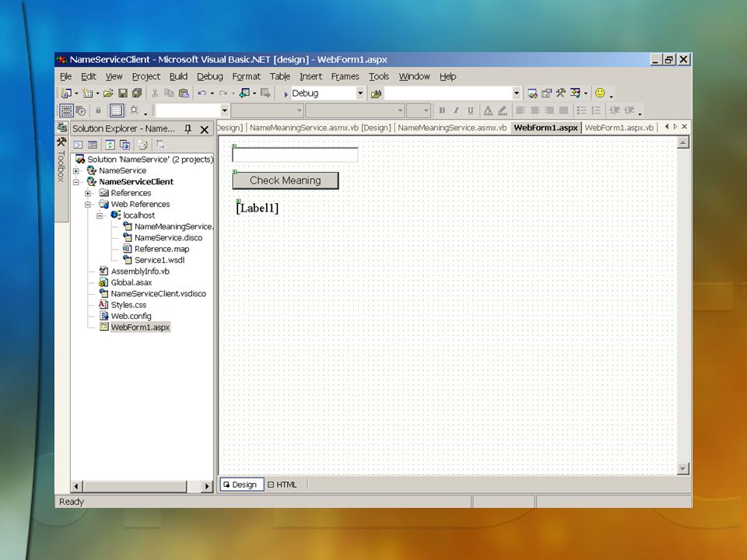Click the View Code icon in Solution Explorer

point(78,145)
